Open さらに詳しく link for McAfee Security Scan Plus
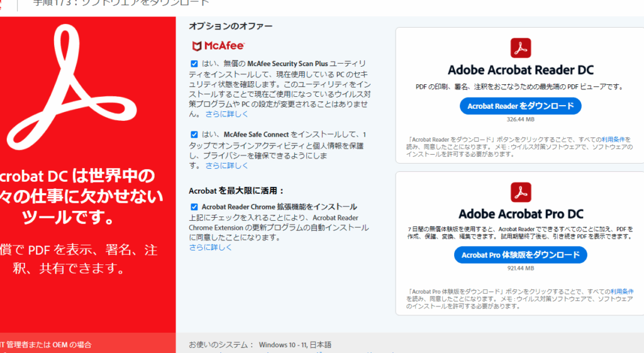The width and height of the screenshot is (644, 353). pos(227,115)
